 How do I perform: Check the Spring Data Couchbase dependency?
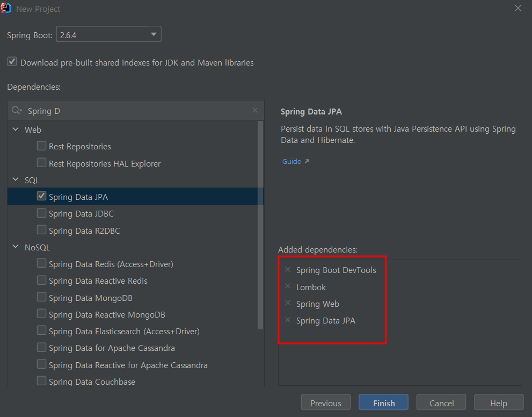tap(41, 380)
